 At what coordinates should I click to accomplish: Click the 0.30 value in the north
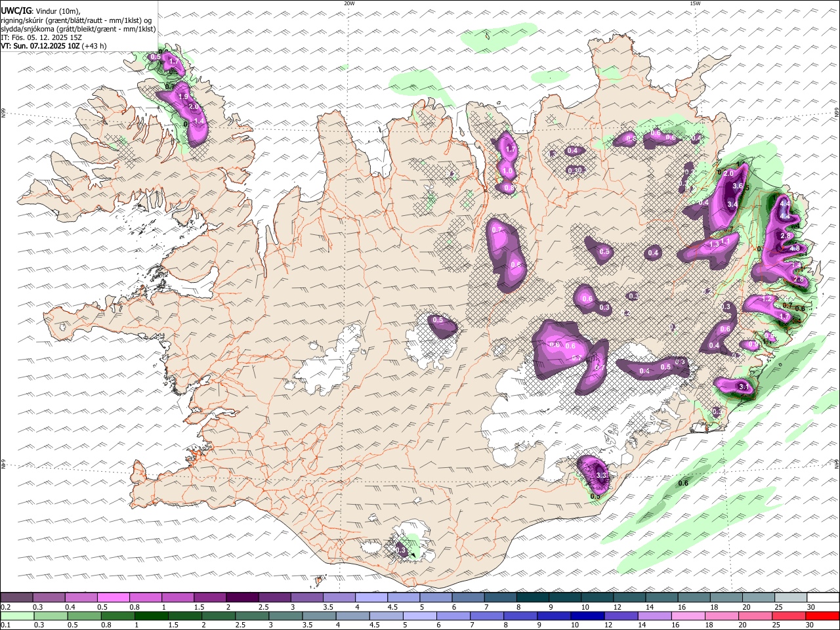pos(575,171)
